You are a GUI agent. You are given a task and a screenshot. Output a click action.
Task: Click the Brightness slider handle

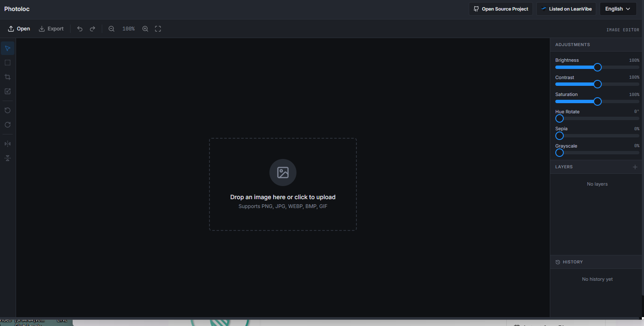tap(597, 67)
